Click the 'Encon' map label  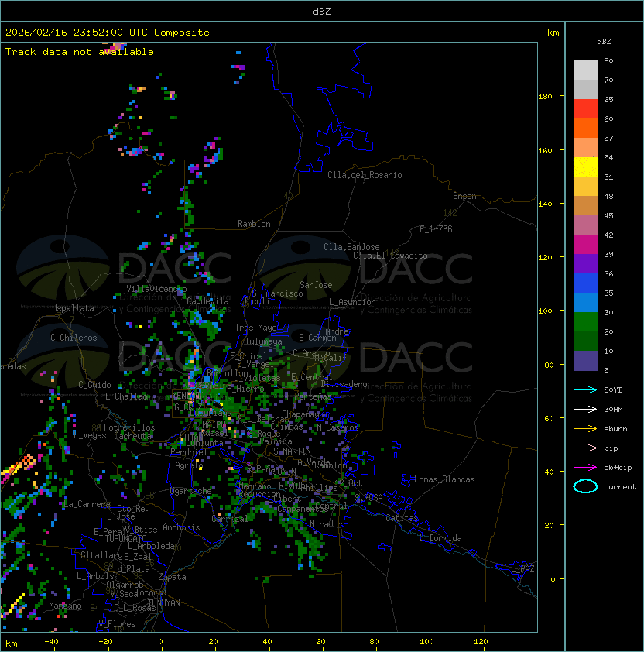[x=464, y=196]
